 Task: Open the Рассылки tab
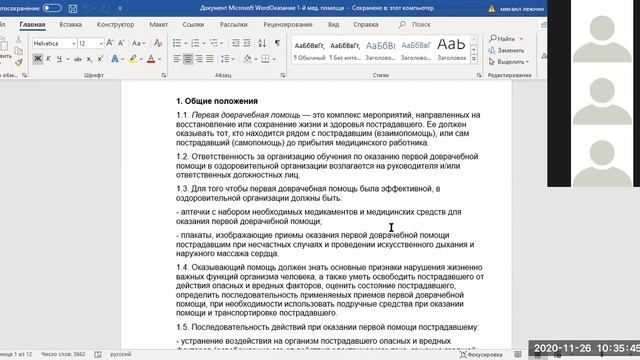pos(233,24)
